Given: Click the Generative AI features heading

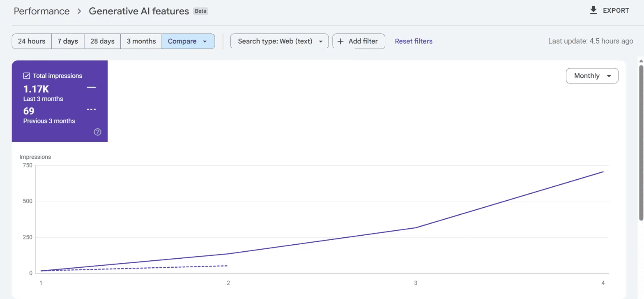Looking at the screenshot, I should [139, 11].
